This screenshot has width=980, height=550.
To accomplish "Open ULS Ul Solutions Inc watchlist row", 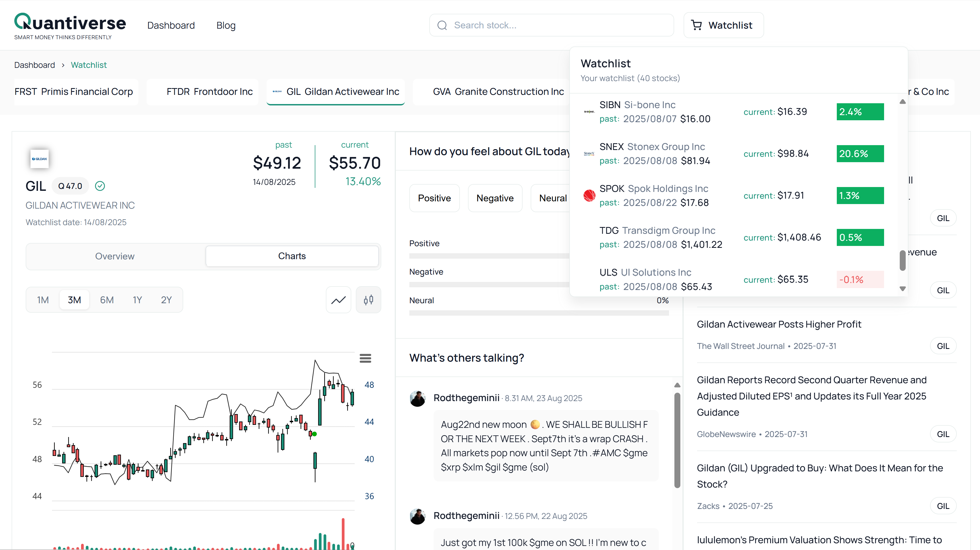I will click(734, 279).
